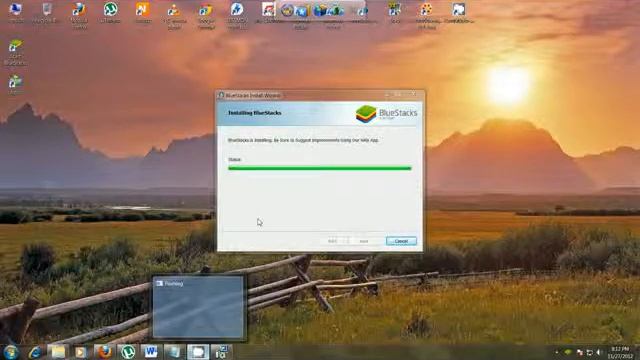The height and width of the screenshot is (360, 640).
Task: Open Windows Explorer folder on taskbar
Action: coord(58,352)
